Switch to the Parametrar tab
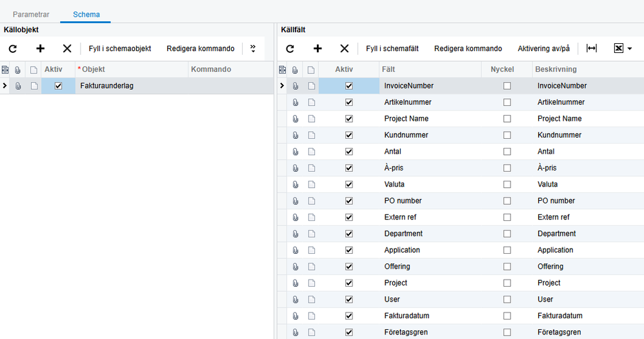The image size is (644, 339). tap(31, 14)
